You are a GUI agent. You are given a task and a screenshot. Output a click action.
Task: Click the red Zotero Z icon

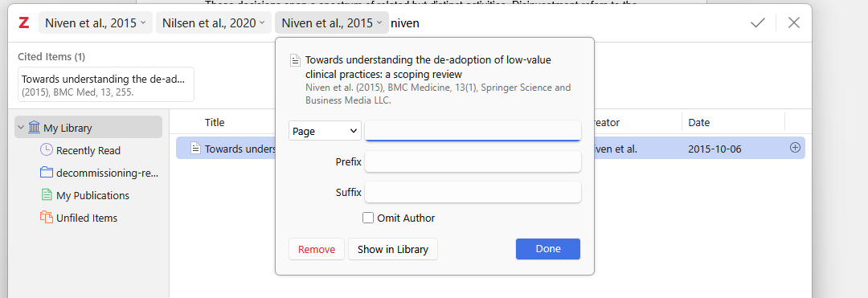click(24, 22)
